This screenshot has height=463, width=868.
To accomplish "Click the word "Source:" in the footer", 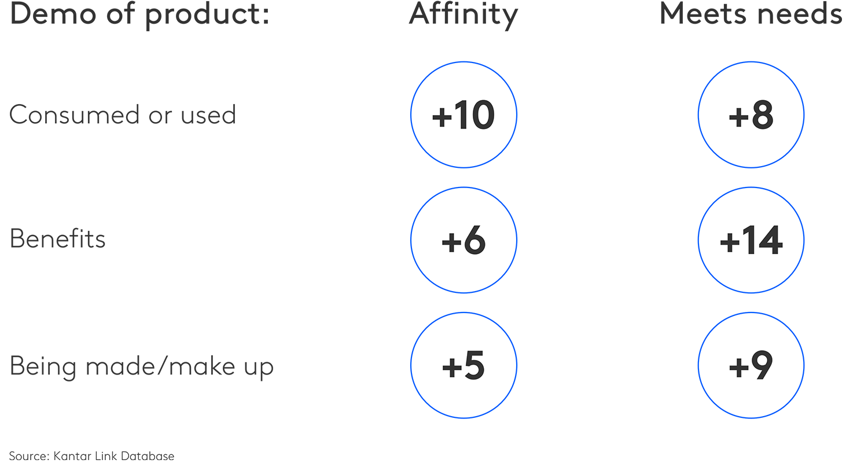I will tap(28, 456).
